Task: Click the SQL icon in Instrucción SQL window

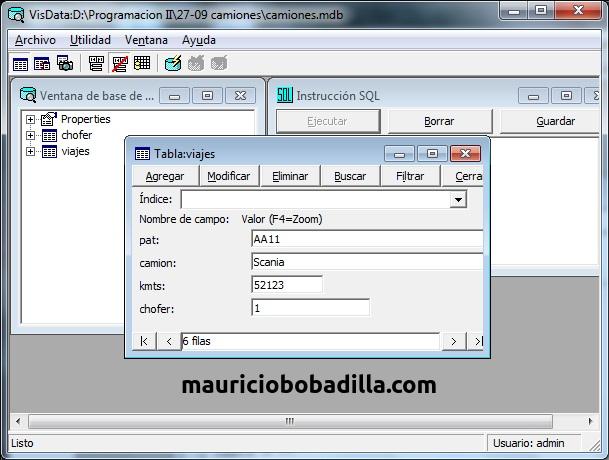Action: pos(284,95)
